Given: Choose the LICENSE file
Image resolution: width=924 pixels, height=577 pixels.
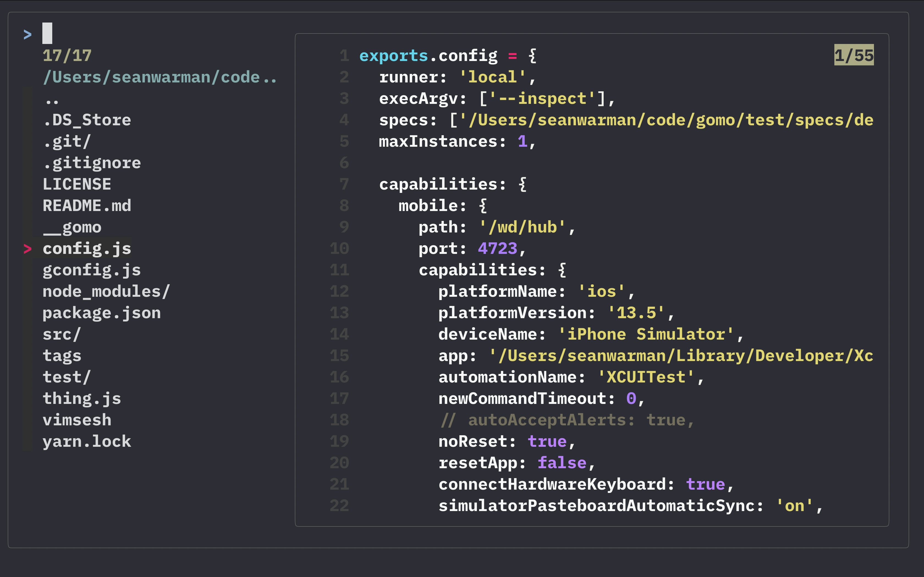Looking at the screenshot, I should pyautogui.click(x=77, y=184).
